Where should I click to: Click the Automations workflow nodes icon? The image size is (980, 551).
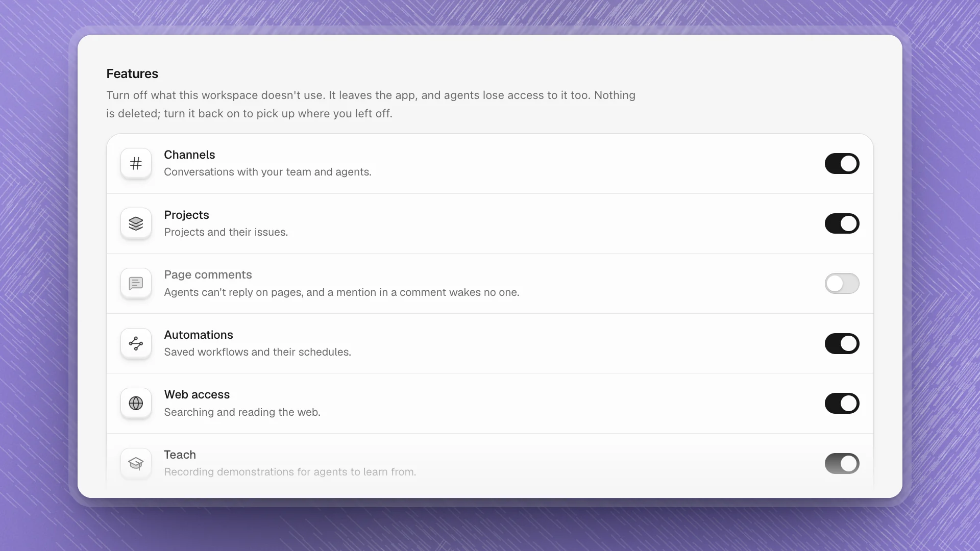pyautogui.click(x=136, y=343)
